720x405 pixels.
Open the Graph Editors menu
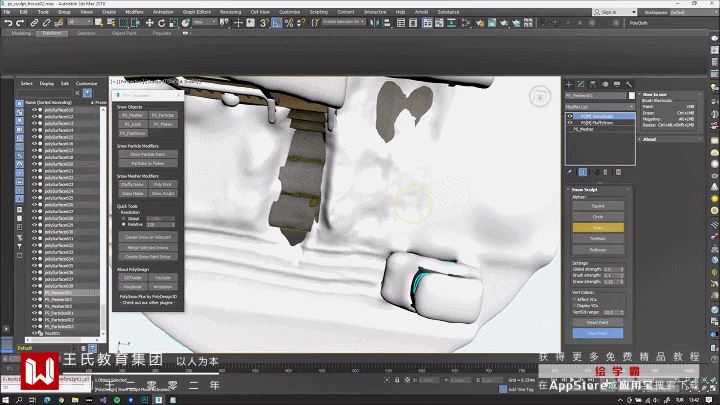pos(197,12)
